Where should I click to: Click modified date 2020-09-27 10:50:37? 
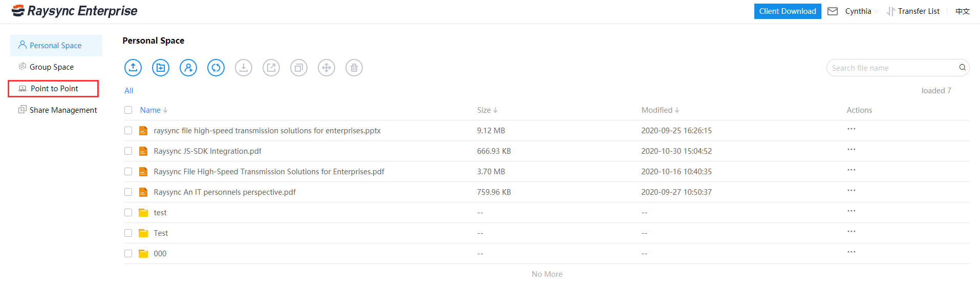(x=677, y=192)
